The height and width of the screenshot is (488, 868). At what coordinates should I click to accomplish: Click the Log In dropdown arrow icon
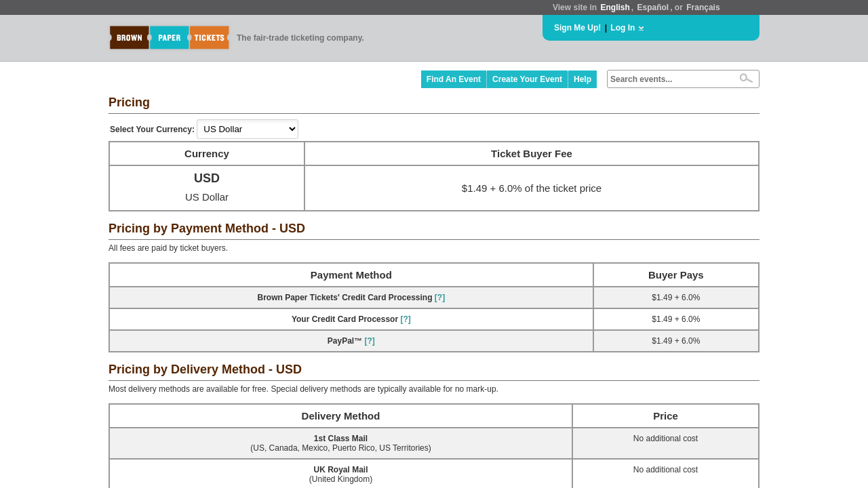641,28
